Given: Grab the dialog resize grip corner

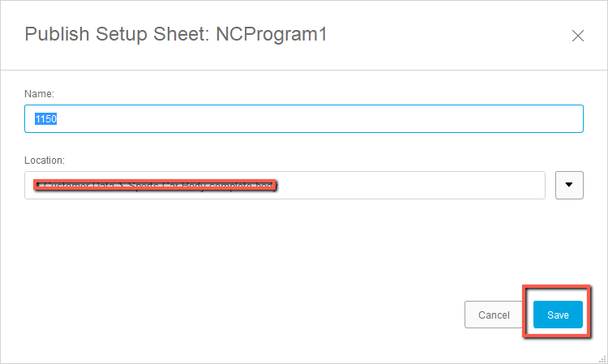Looking at the screenshot, I should [x=601, y=358].
